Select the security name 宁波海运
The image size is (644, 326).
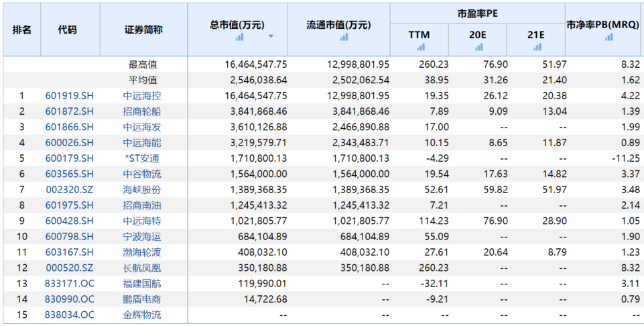[142, 237]
